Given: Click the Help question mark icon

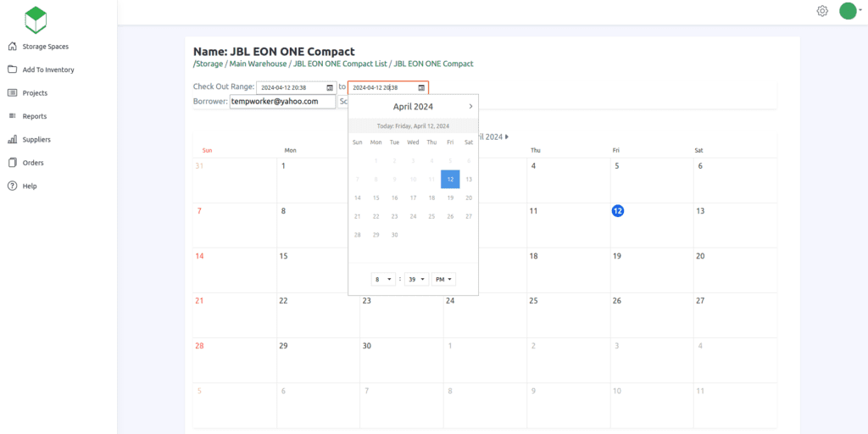Looking at the screenshot, I should pos(13,186).
